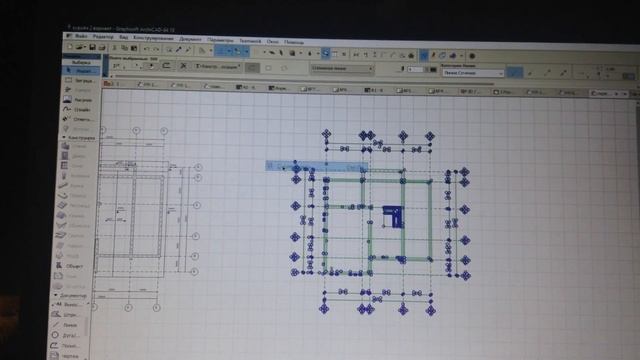The image size is (640, 360).
Task: Click the Redo arrow in the toolbar
Action: [x=156, y=49]
